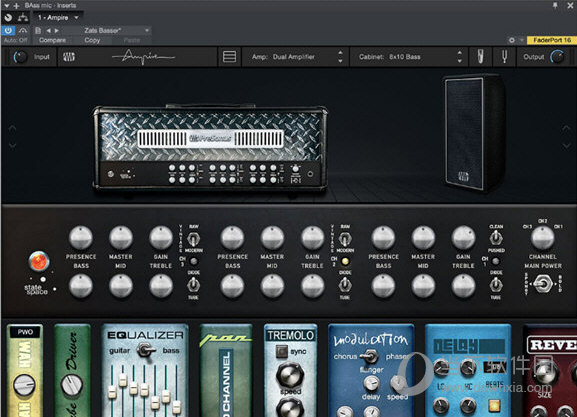Screen dimensions: 577x417
Task: Flip the Main Power switch
Action: (543, 283)
